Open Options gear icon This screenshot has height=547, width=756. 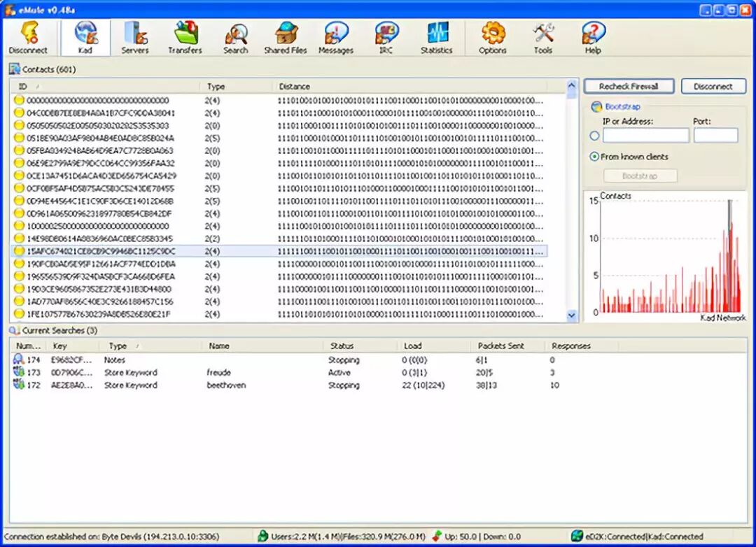click(492, 38)
